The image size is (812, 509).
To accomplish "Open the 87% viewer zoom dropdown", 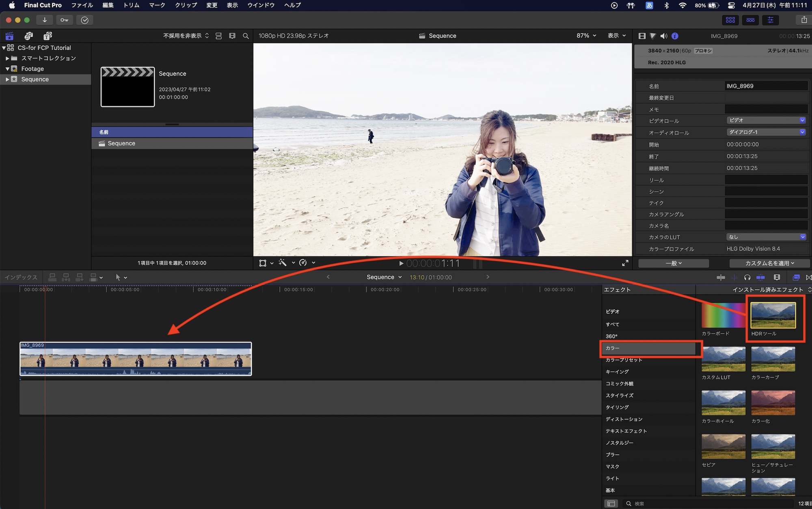I will pyautogui.click(x=586, y=36).
